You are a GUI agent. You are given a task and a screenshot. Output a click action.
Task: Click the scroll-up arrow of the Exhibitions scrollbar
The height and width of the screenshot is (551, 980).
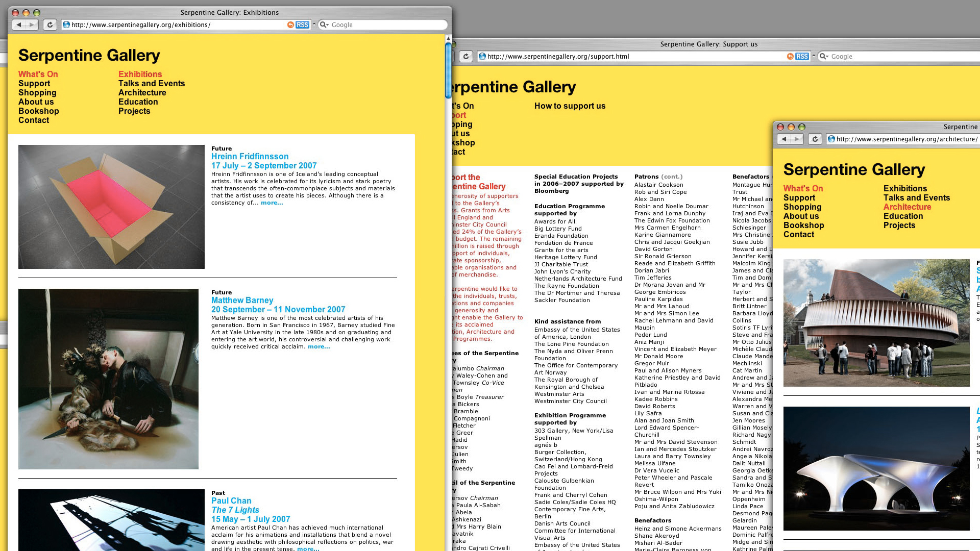(448, 38)
